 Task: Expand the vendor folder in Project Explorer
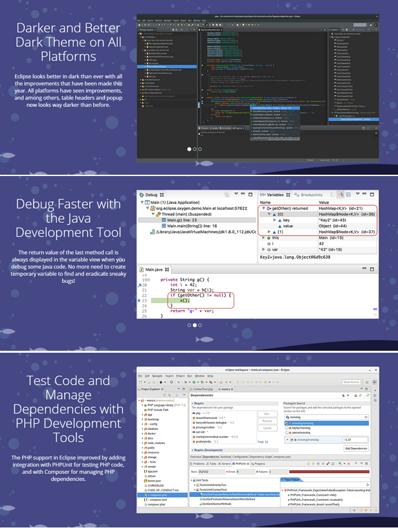[142, 467]
